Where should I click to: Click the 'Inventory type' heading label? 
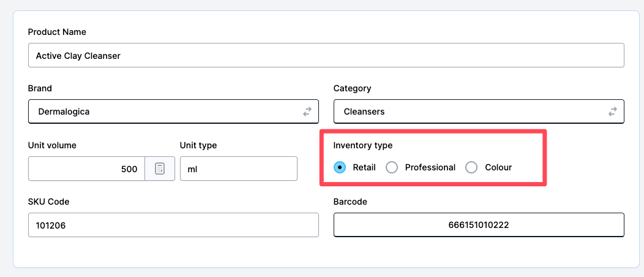362,145
